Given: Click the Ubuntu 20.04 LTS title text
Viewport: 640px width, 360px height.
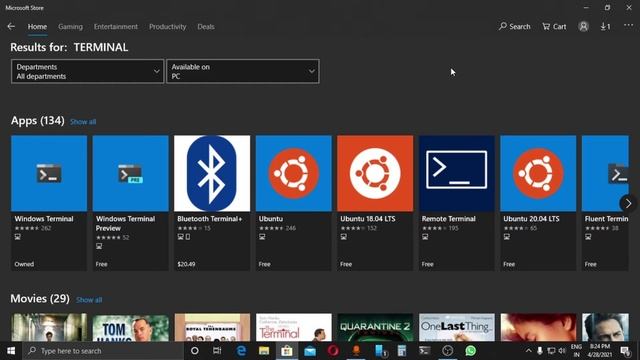Looking at the screenshot, I should pyautogui.click(x=531, y=219).
